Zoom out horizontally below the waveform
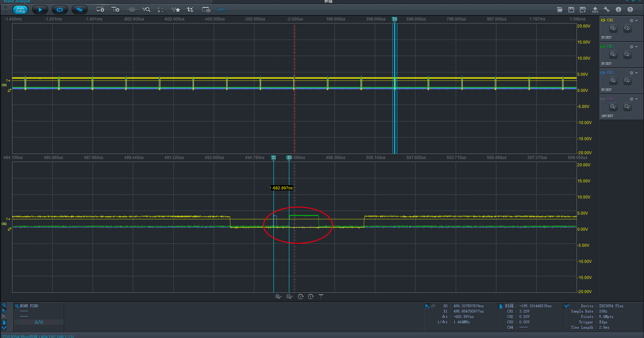 290,297
